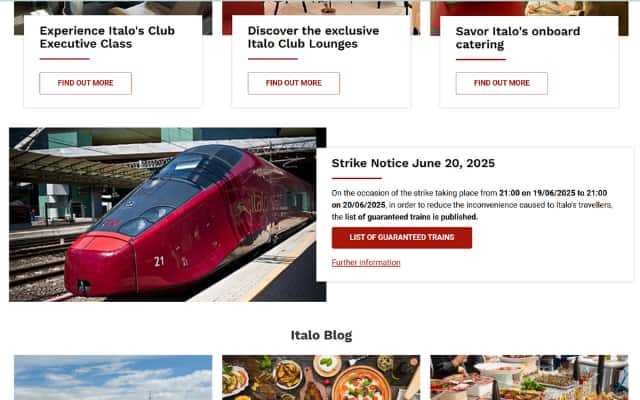Viewport: 640px width, 400px height.
Task: Click the bold strike time range text
Action: tap(469, 199)
